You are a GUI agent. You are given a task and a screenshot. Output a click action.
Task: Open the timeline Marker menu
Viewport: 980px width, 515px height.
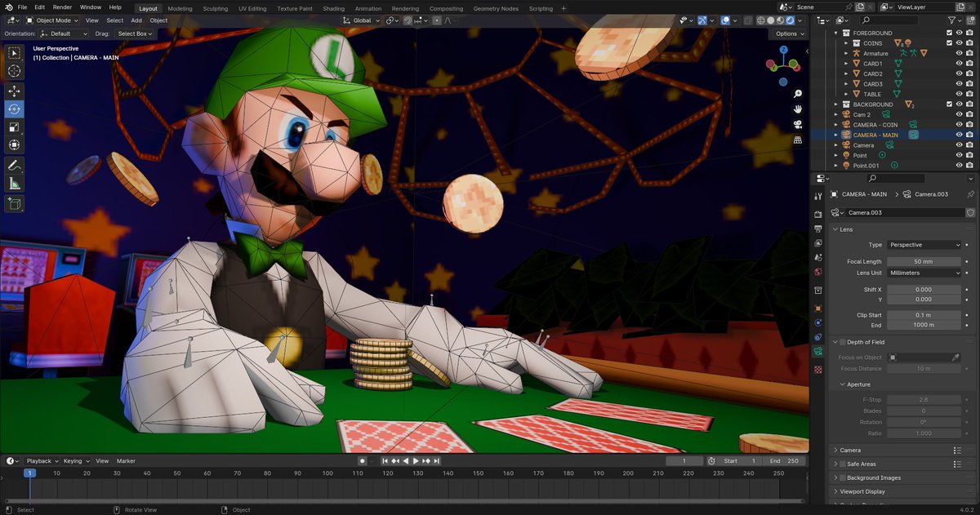126,461
